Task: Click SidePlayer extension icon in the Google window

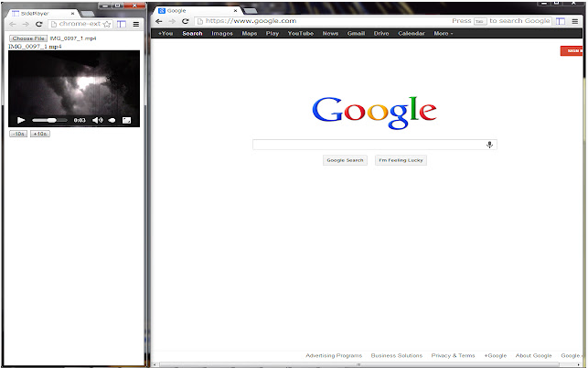Action: pyautogui.click(x=561, y=21)
